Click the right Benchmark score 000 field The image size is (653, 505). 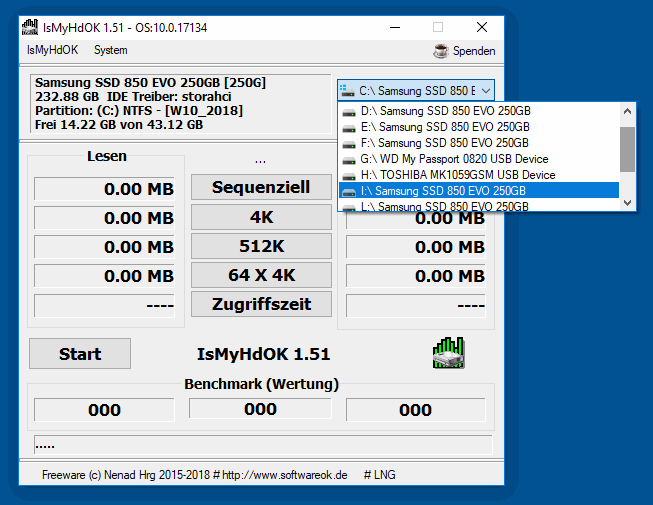tap(416, 410)
